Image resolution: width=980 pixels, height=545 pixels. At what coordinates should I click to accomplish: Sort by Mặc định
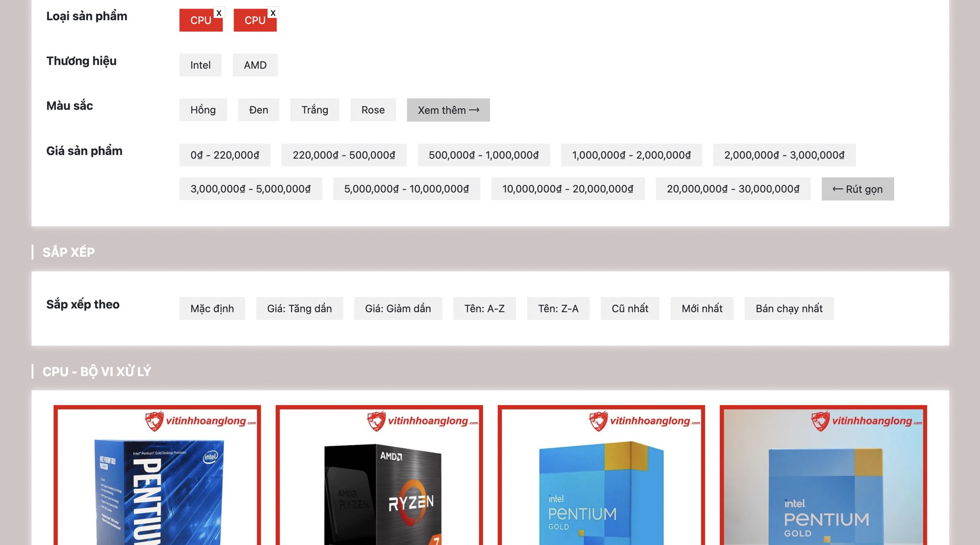tap(212, 308)
